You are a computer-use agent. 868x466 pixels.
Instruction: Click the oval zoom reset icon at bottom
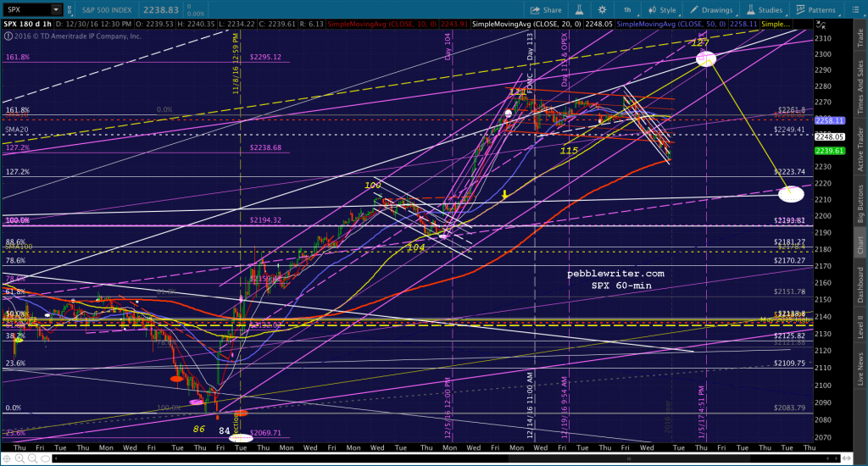[46, 459]
